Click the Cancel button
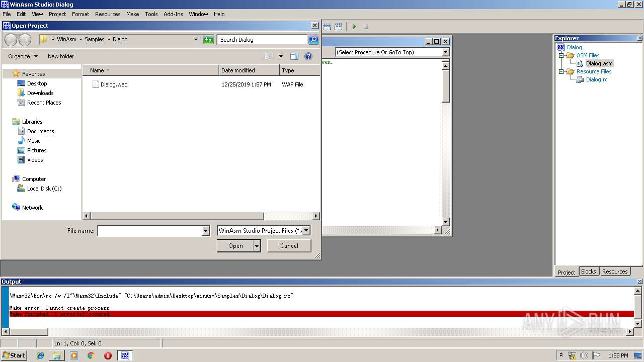The width and height of the screenshot is (644, 362). 289,246
